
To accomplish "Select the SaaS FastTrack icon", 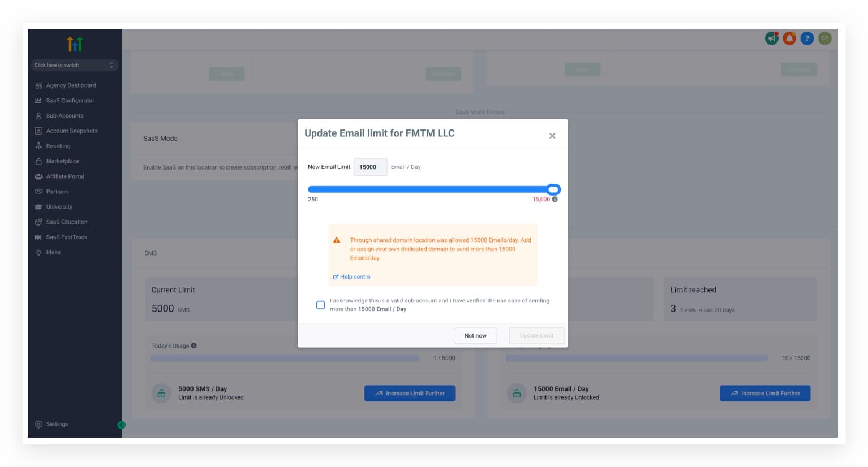I will click(x=38, y=237).
